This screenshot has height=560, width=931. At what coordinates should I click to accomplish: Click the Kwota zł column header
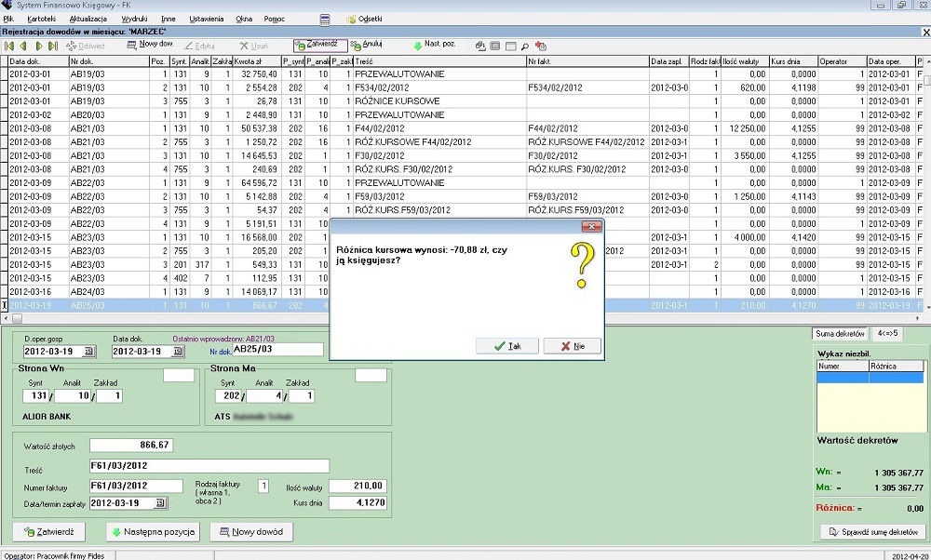click(x=256, y=61)
